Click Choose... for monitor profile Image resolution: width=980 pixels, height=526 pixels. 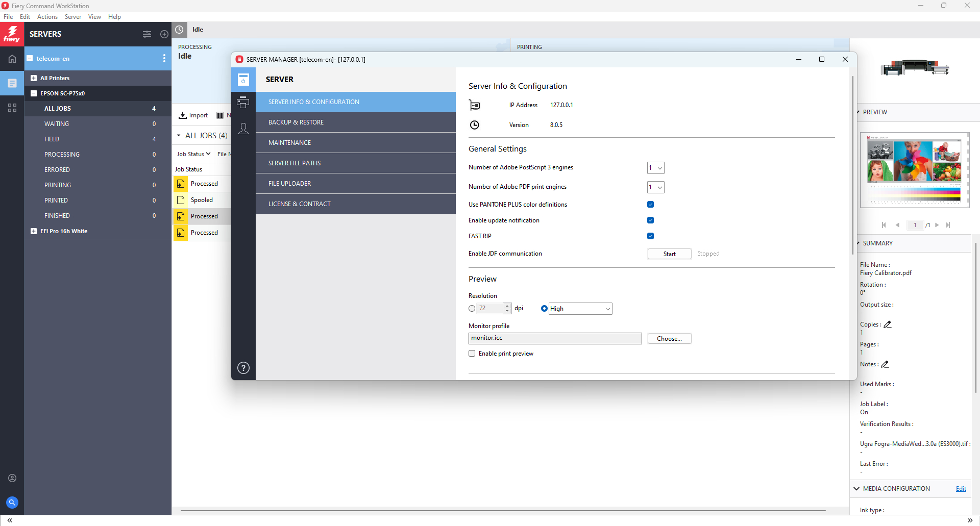669,339
